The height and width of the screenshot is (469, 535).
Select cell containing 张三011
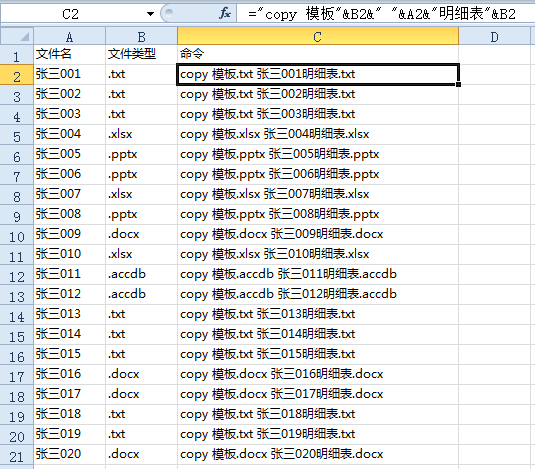click(69, 274)
